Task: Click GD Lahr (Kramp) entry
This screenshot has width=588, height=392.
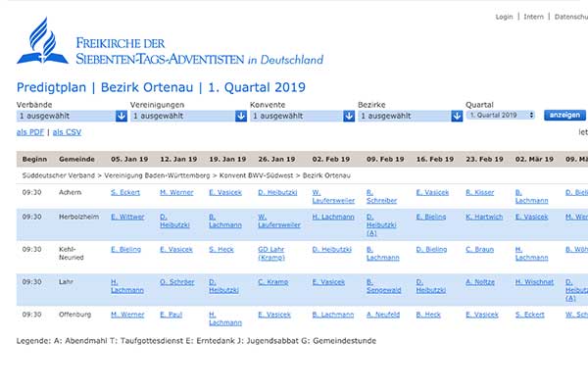Action: [x=271, y=253]
